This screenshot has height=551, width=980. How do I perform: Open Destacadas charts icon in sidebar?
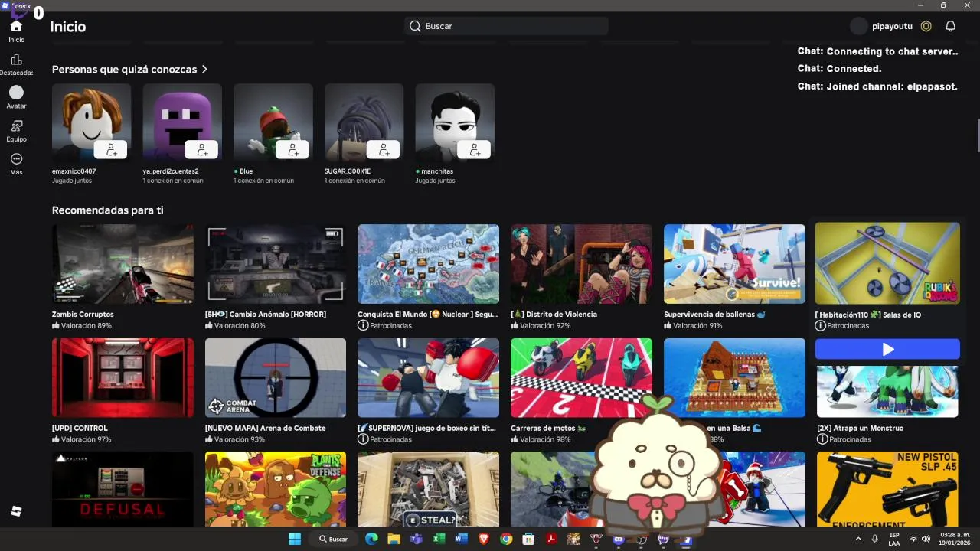coord(16,60)
